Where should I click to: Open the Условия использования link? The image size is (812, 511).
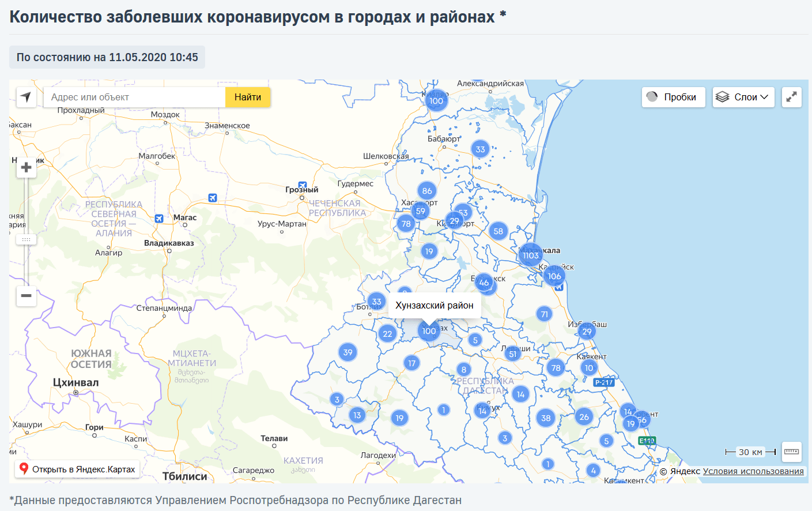(753, 471)
